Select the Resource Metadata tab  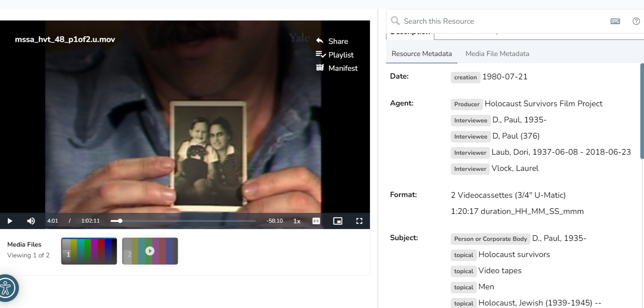click(x=421, y=53)
